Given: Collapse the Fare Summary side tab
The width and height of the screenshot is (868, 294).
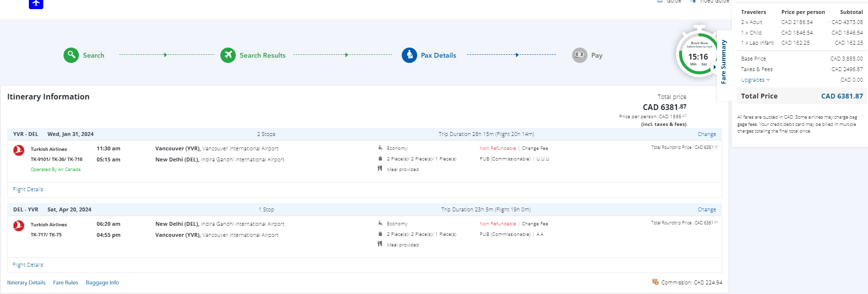Looking at the screenshot, I should (x=723, y=62).
